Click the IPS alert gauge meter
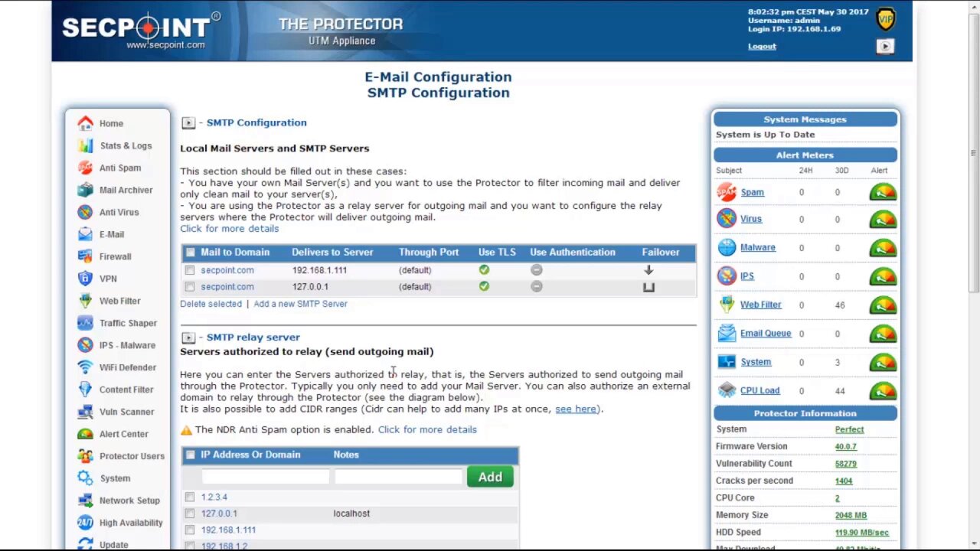The height and width of the screenshot is (551, 980). point(883,276)
